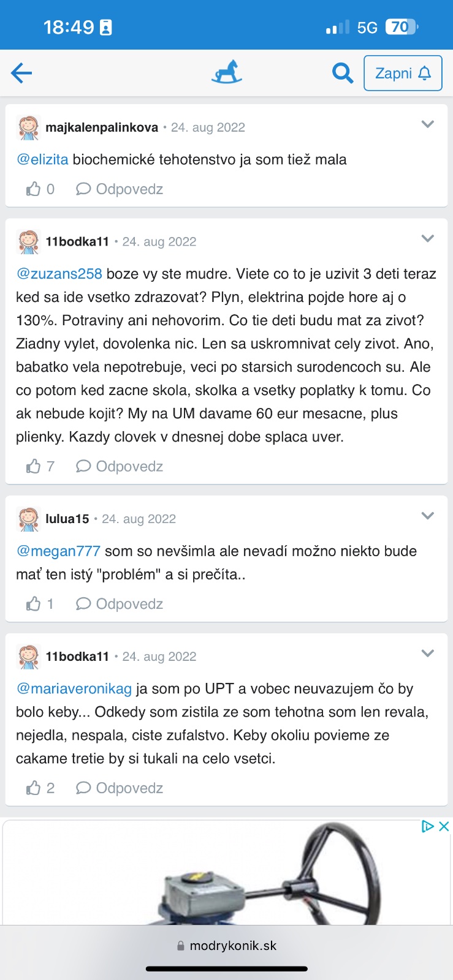Open the @megan777 mention link

[58, 551]
